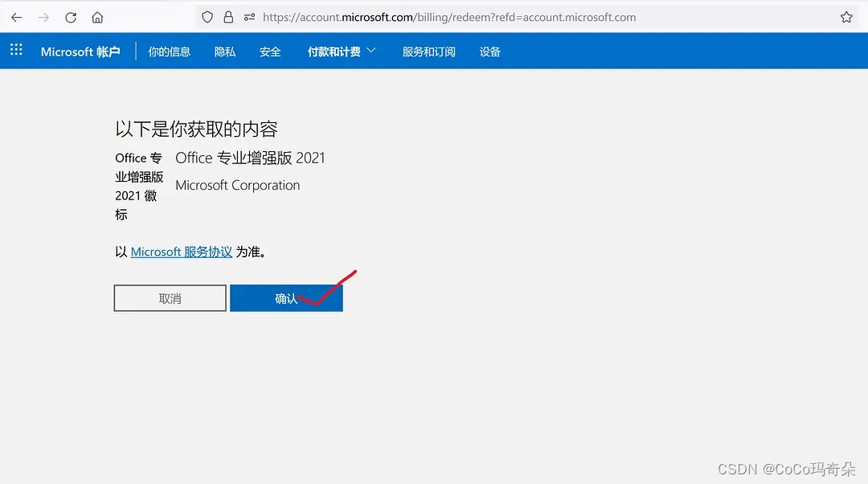This screenshot has width=868, height=484.
Task: Expand the 付款和计费 dropdown menu
Action: coord(342,51)
